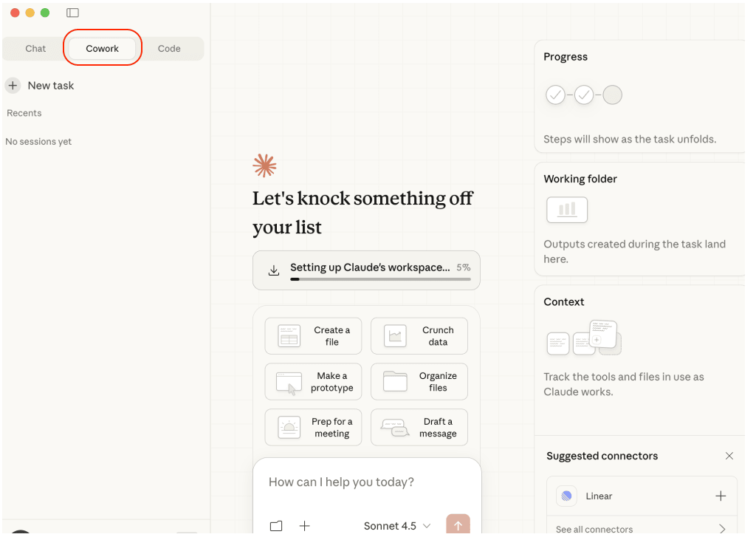Click the Linear connector name
The height and width of the screenshot is (554, 756).
tap(599, 496)
